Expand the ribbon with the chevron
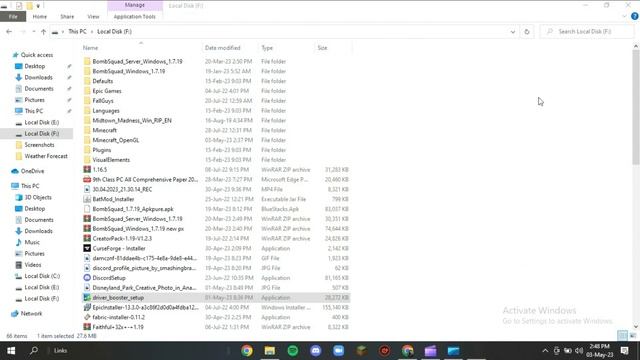This screenshot has height=360, width=640. coord(624,16)
